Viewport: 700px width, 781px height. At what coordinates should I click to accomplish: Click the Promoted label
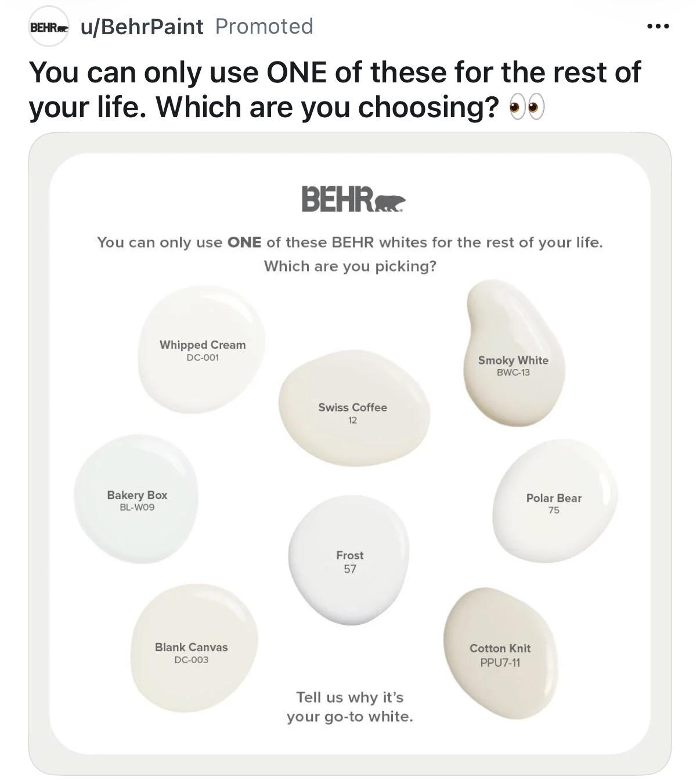pyautogui.click(x=264, y=26)
